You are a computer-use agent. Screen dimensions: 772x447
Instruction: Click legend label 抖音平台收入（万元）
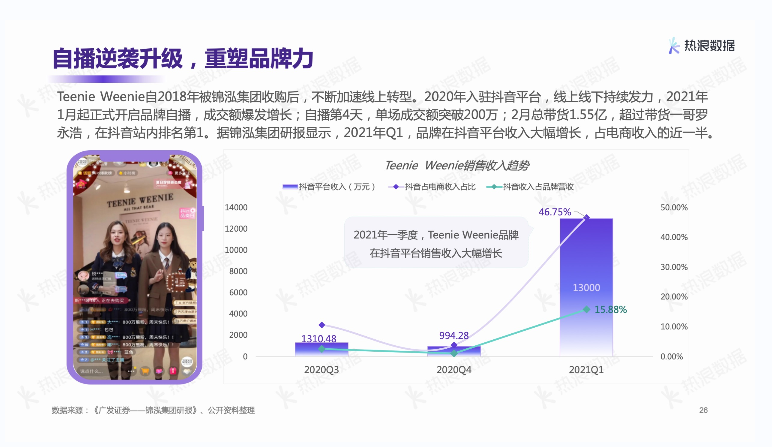click(337, 187)
